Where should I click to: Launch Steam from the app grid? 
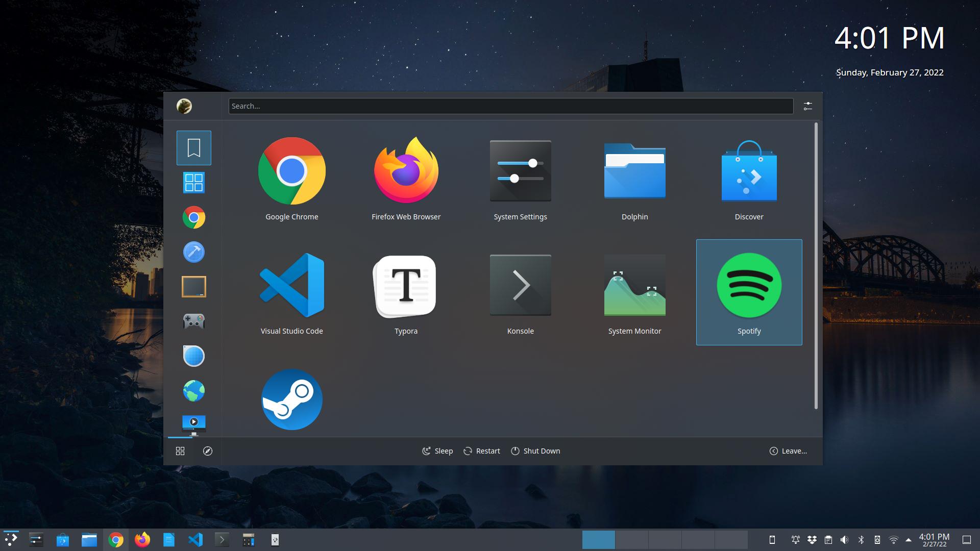[x=291, y=399]
